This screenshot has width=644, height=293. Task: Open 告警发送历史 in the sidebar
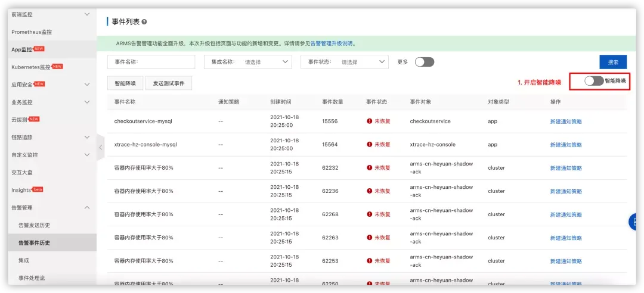pyautogui.click(x=35, y=225)
